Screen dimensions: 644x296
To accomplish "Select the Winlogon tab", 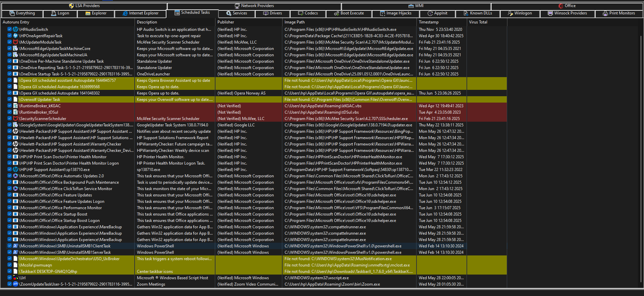I will coord(520,13).
